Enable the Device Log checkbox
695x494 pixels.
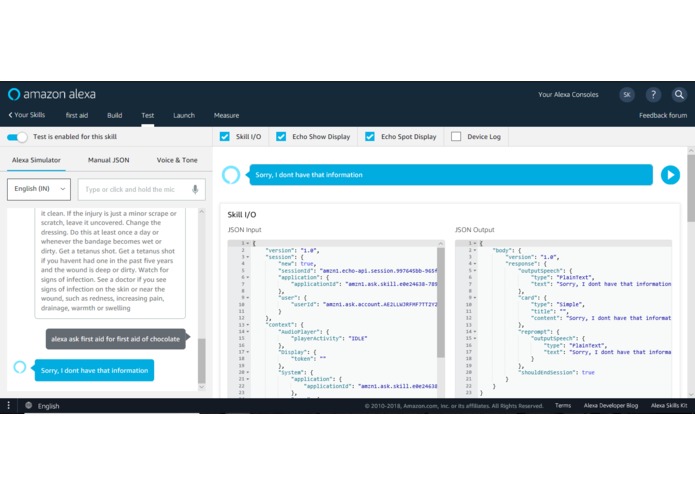(x=456, y=136)
